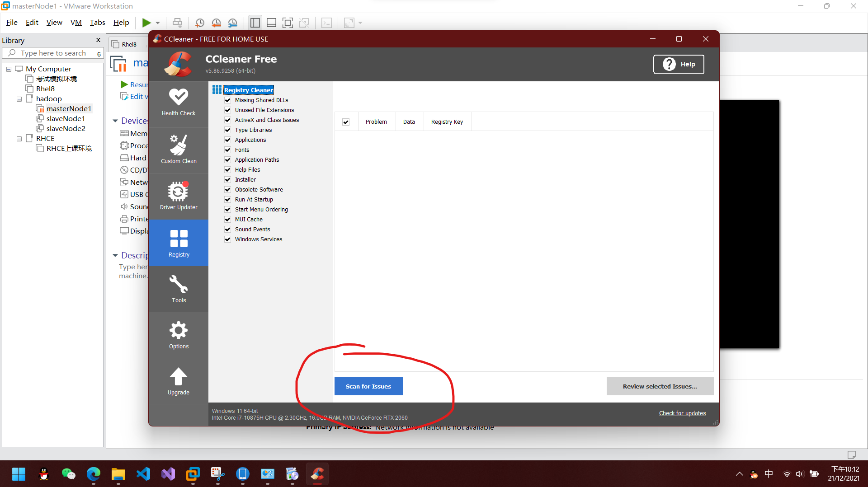The width and height of the screenshot is (868, 487).
Task: Open Microsoft Edge from taskbar
Action: click(93, 474)
